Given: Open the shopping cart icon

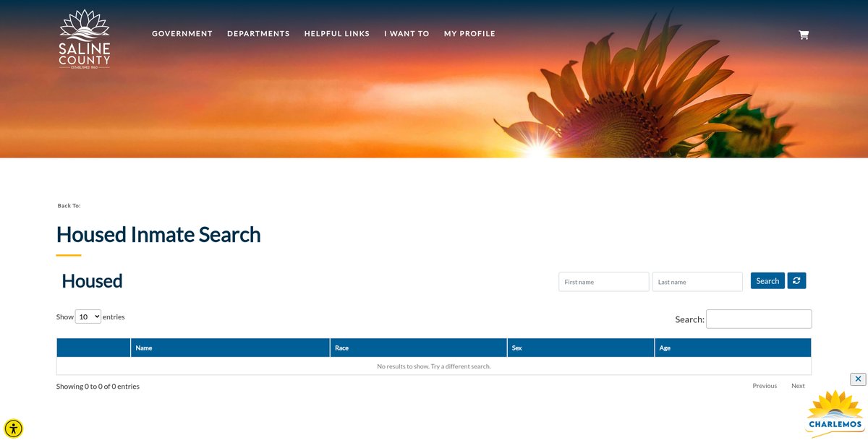Looking at the screenshot, I should click(x=803, y=35).
